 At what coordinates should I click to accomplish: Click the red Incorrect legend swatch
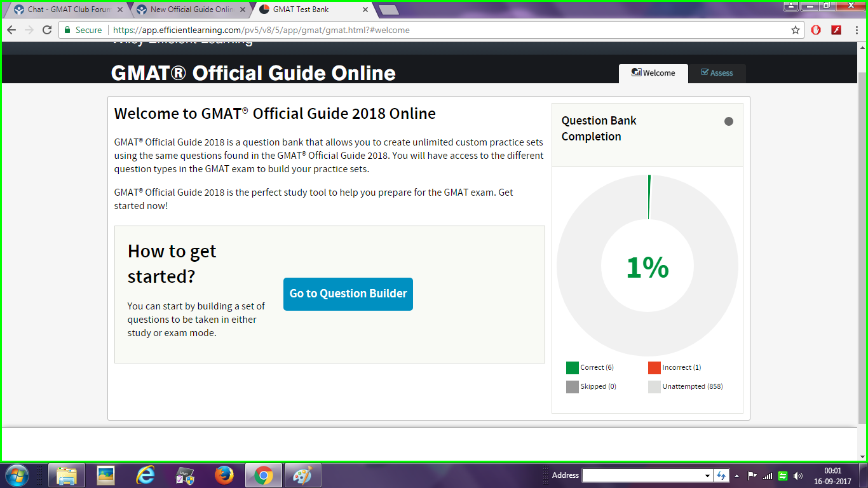654,368
